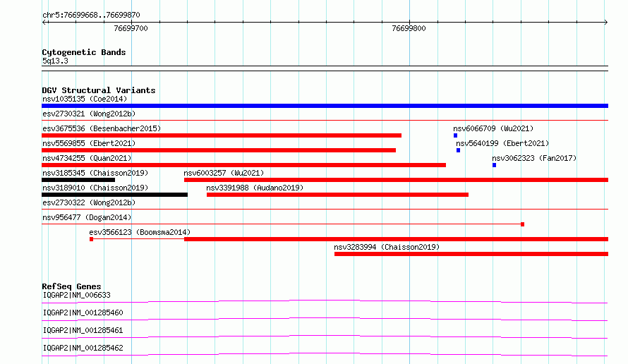Open nsv3189010 (Chaisson2019) label
The image size is (628, 364).
tap(95, 188)
